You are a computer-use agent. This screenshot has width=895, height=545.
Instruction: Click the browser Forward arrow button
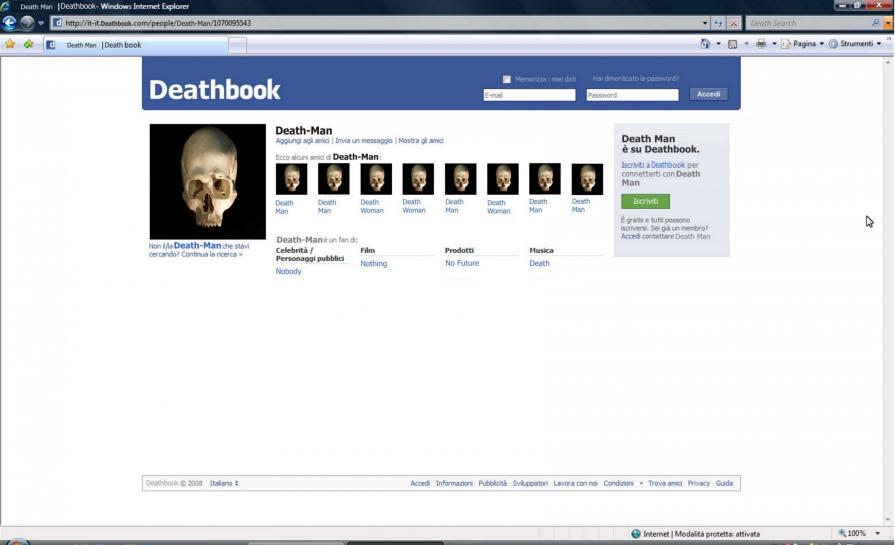pyautogui.click(x=27, y=23)
